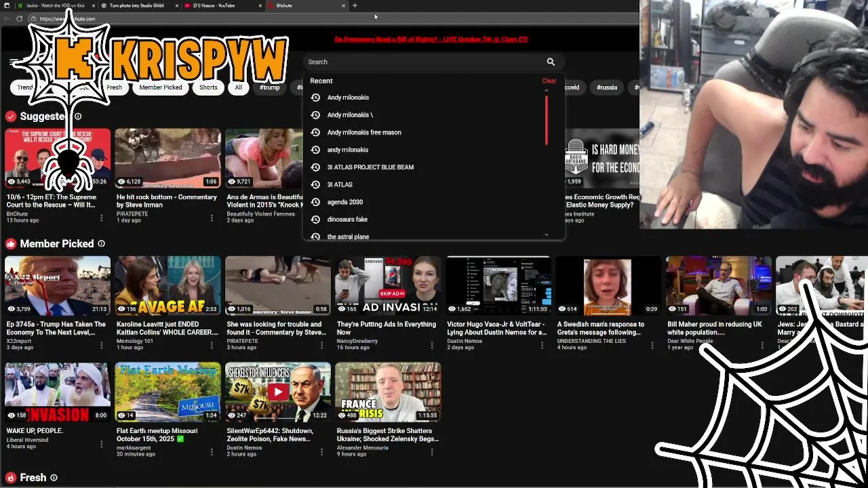This screenshot has width=868, height=488.
Task: Play the SilentWarEp6442 Shutdown video thumbnail
Action: pos(278,392)
